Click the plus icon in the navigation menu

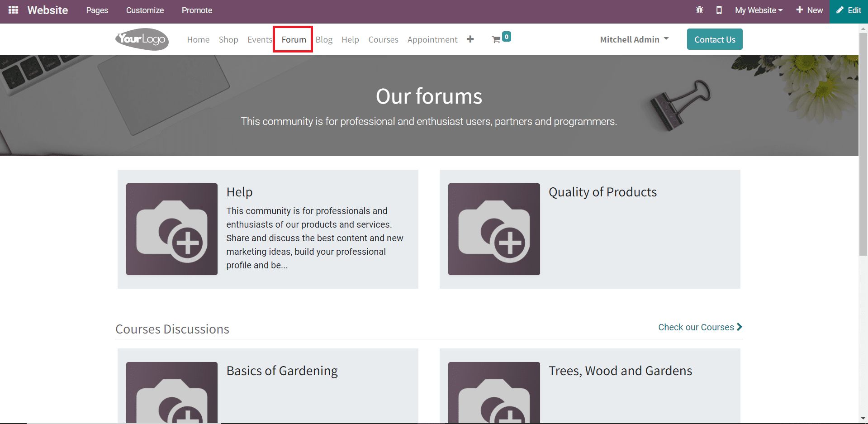coord(470,39)
